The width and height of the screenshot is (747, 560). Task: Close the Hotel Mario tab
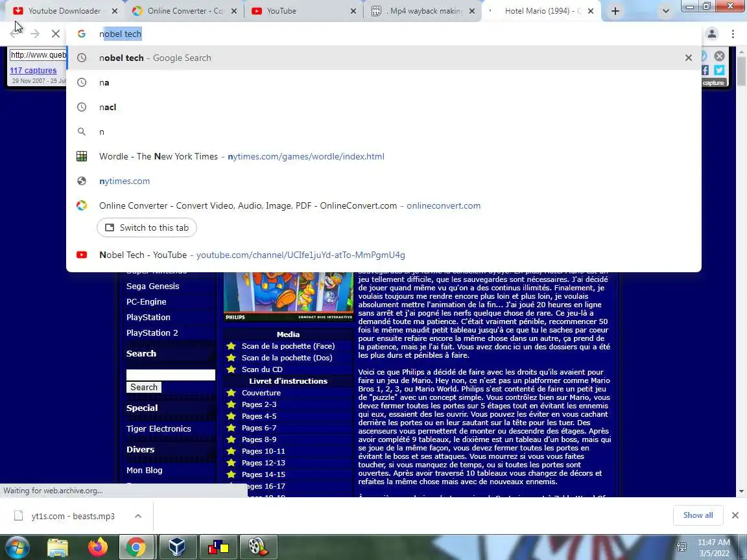[591, 11]
